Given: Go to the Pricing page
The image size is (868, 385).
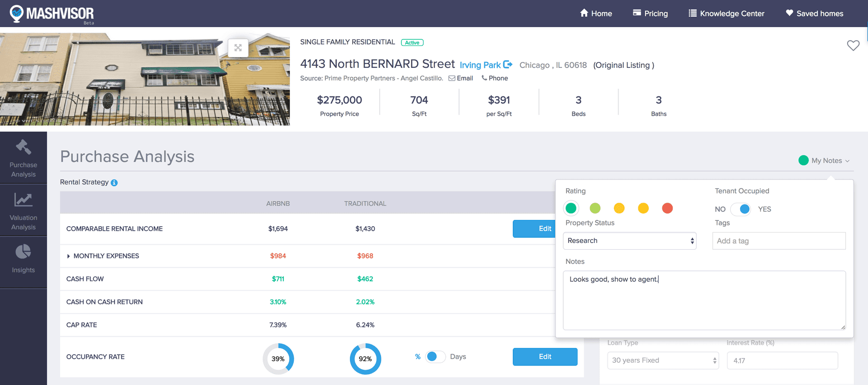Looking at the screenshot, I should point(650,14).
